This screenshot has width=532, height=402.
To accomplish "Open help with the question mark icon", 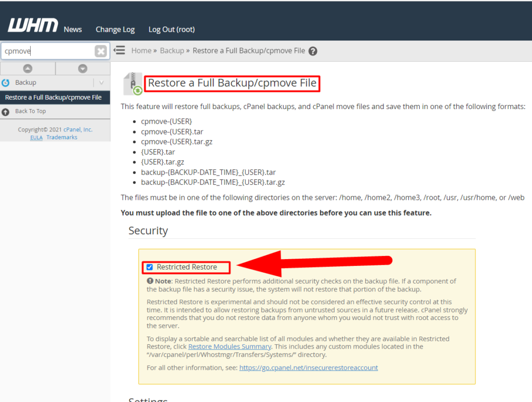I will pyautogui.click(x=313, y=51).
